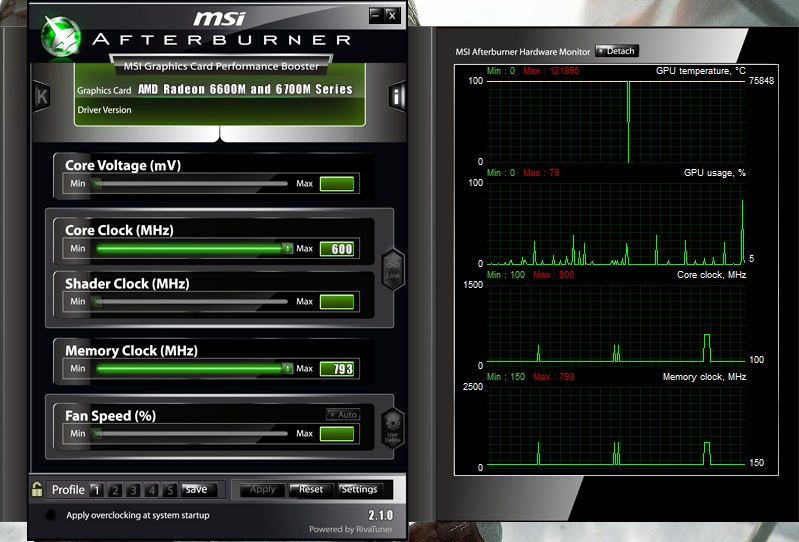Toggle Apply overclocking at system startup
The image size is (799, 542).
[51, 515]
